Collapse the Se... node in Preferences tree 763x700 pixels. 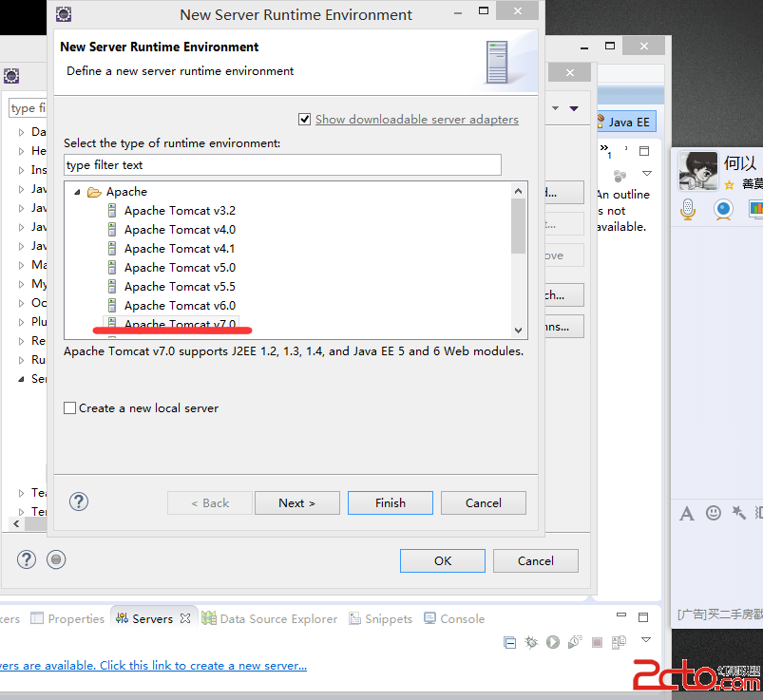tap(21, 379)
